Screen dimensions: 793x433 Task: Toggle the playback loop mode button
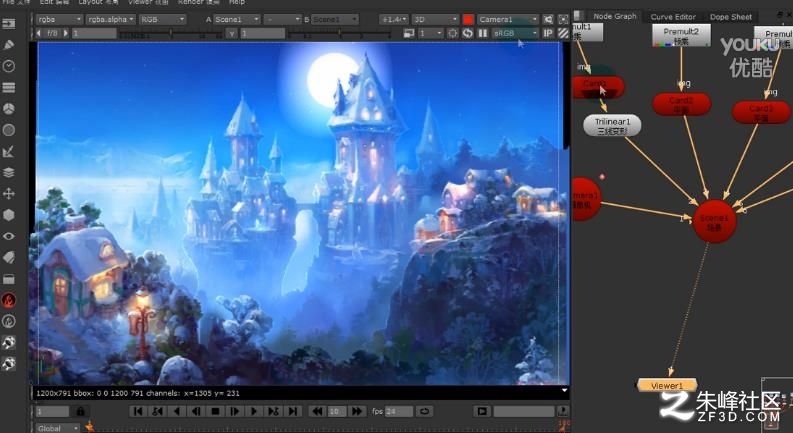coord(424,411)
